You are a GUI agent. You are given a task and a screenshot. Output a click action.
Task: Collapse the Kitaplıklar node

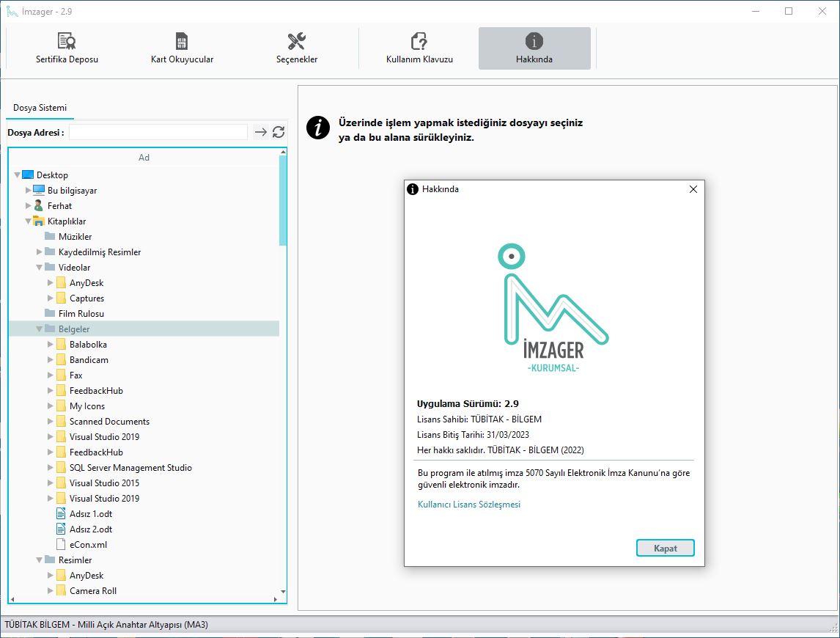pyautogui.click(x=29, y=221)
